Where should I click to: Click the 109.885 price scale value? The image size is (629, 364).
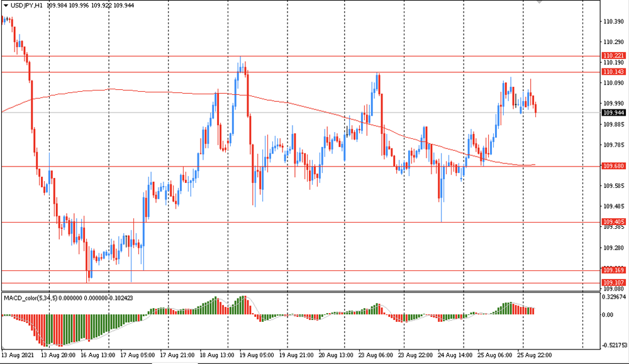(x=614, y=124)
